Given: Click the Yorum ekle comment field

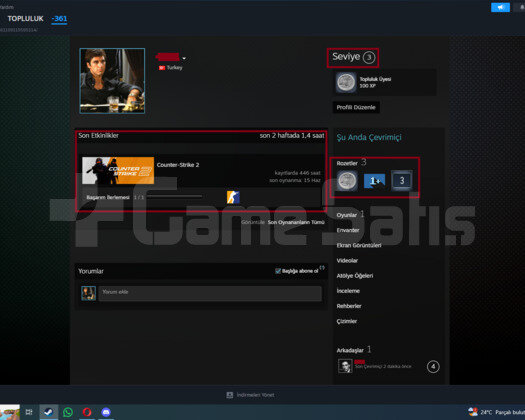Looking at the screenshot, I should click(210, 293).
